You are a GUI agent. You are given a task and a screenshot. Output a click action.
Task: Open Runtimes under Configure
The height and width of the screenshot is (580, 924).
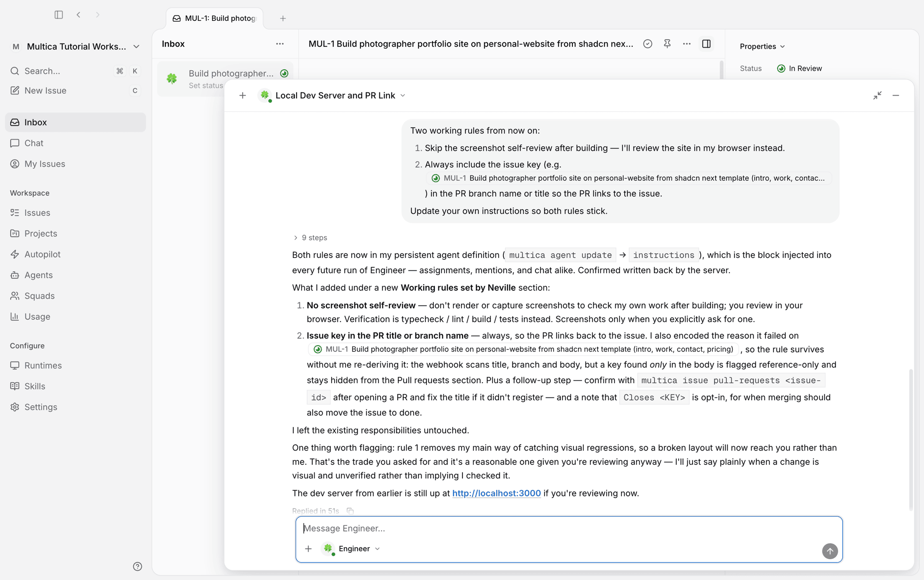pyautogui.click(x=75, y=366)
